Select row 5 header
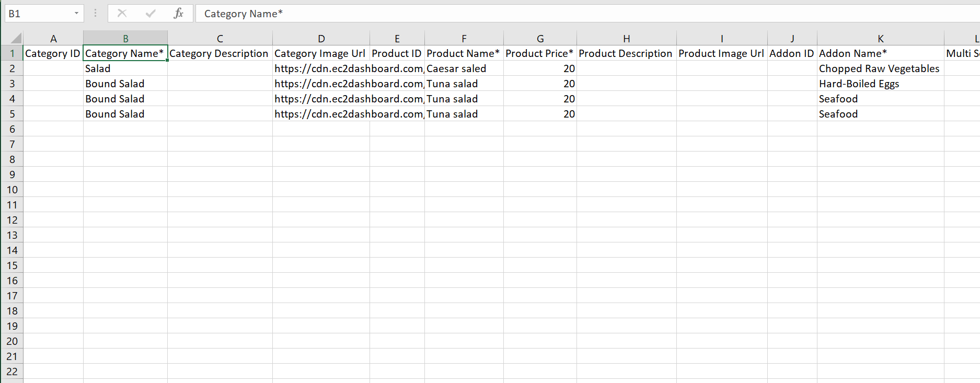The image size is (980, 383). (x=12, y=114)
